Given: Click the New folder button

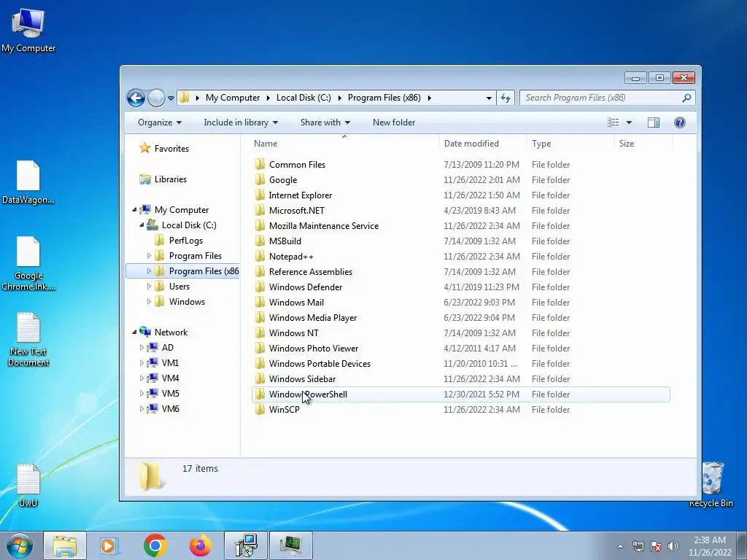Looking at the screenshot, I should (393, 122).
